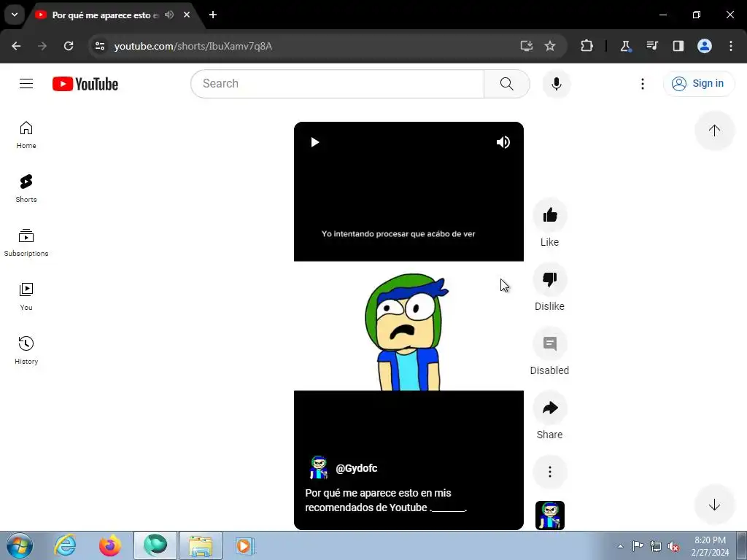This screenshot has height=560, width=747.
Task: Click muted volume tray icon
Action: (x=673, y=546)
